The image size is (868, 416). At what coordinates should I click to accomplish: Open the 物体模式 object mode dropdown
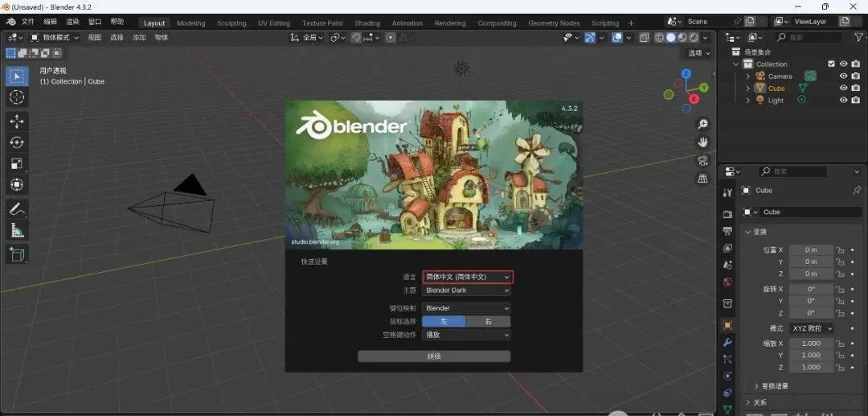coord(55,38)
